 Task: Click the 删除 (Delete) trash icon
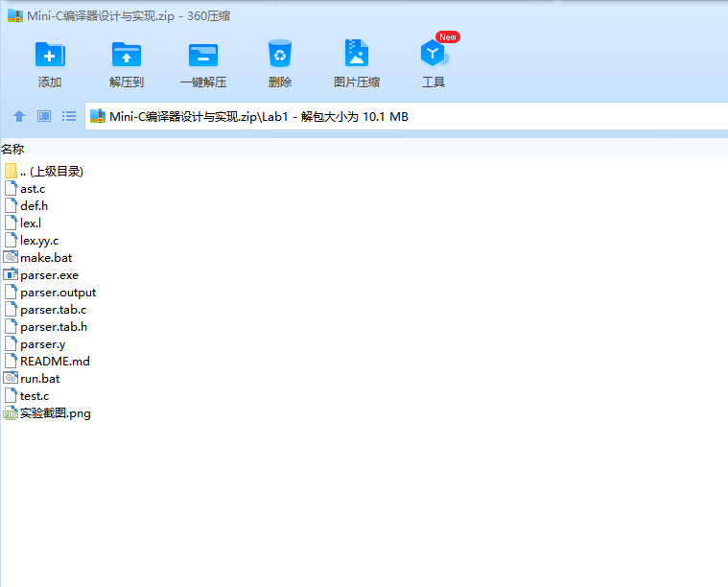coord(280,54)
